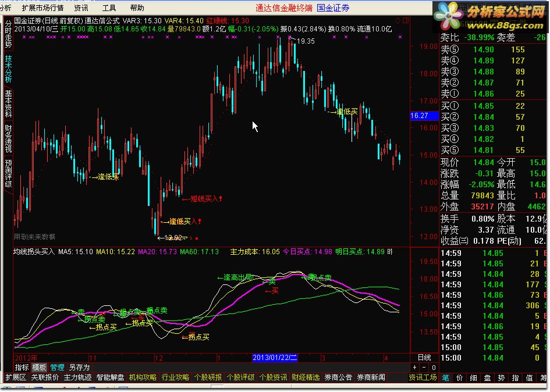550x392 pixels.
Task: Select the 势 tab in the quote panel
Action: tap(501, 378)
